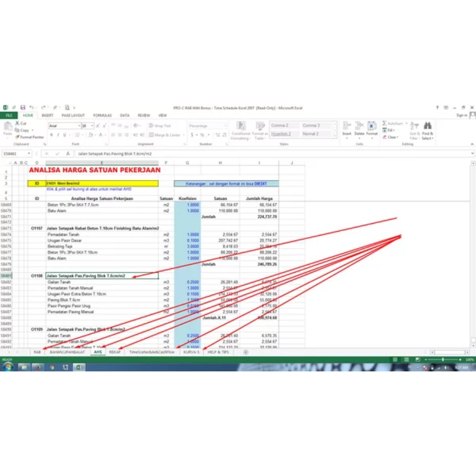Toggle Italic text formatting
The image size is (476, 476).
(58, 135)
